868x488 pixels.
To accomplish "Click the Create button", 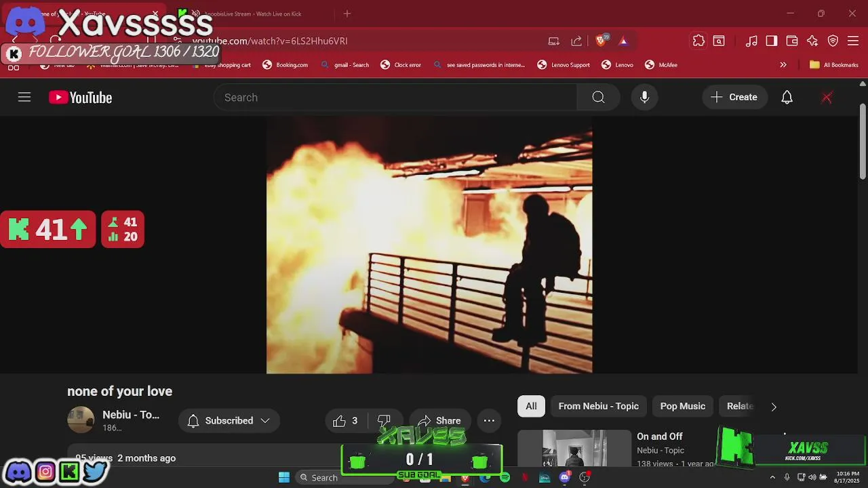I will pyautogui.click(x=734, y=98).
